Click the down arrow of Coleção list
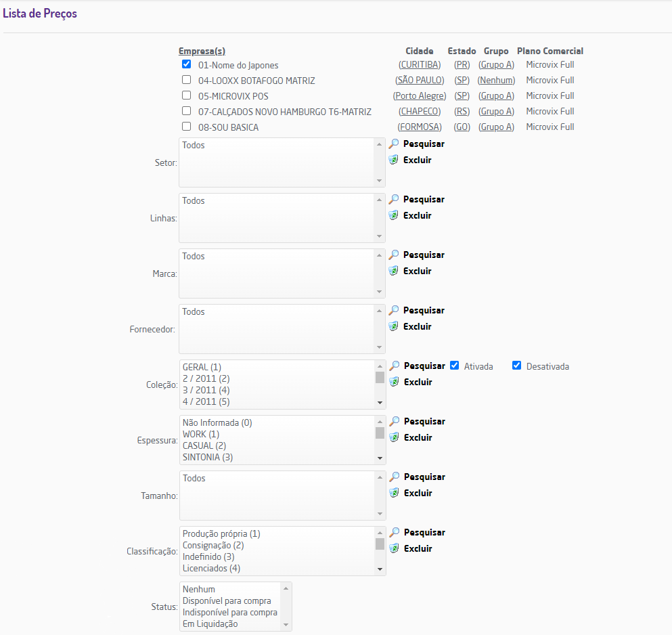 [x=380, y=403]
